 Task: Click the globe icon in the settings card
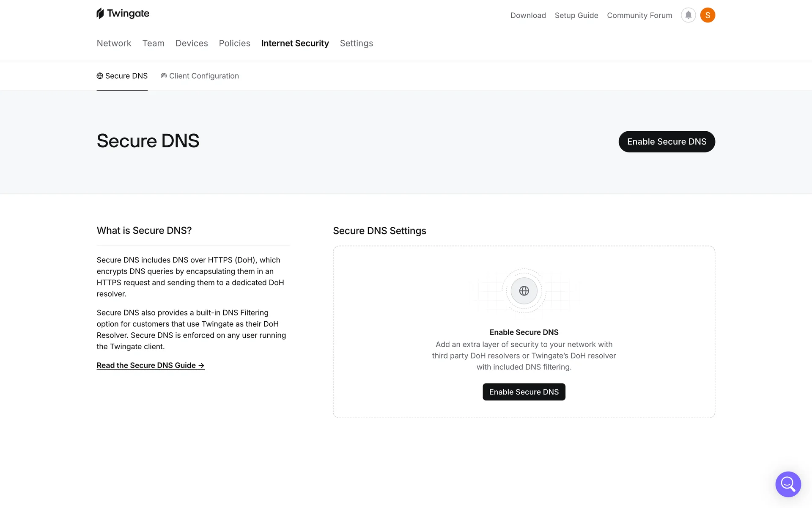pyautogui.click(x=524, y=291)
